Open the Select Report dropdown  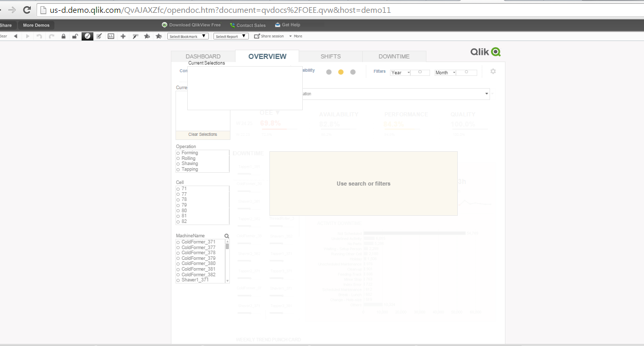point(231,36)
